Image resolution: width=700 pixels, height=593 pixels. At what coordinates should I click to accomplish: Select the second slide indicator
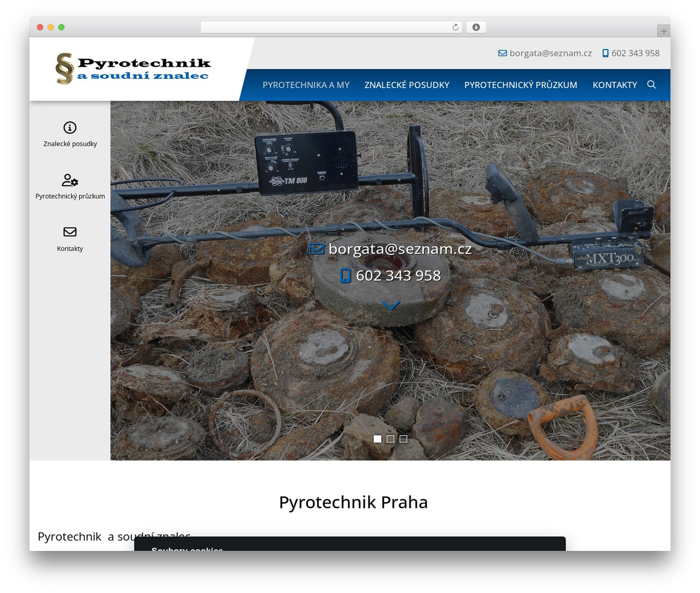click(390, 439)
